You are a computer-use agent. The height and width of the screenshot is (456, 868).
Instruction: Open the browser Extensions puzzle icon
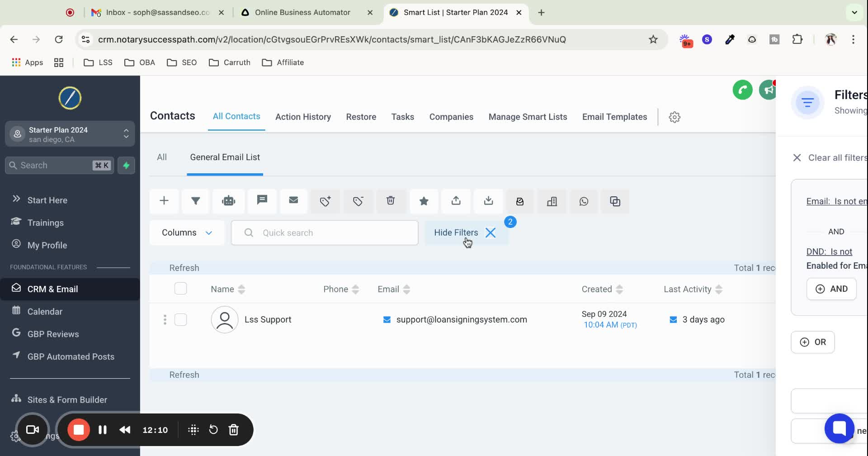pos(797,39)
